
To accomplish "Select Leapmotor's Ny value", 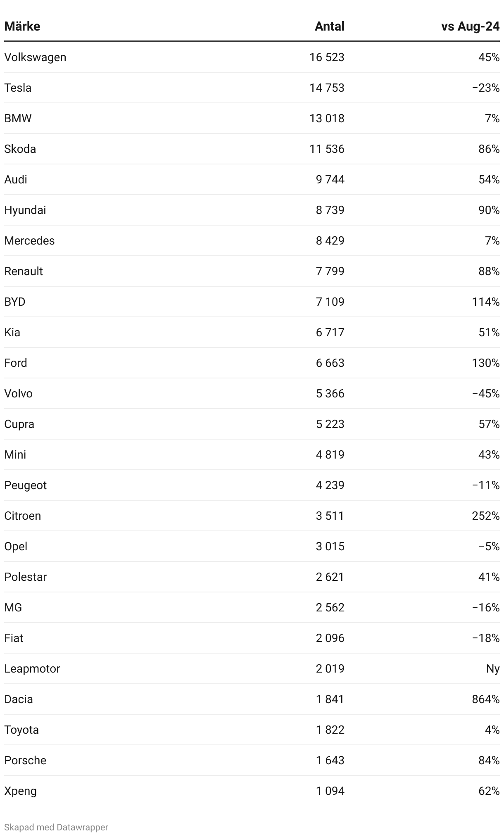I will coord(493,668).
